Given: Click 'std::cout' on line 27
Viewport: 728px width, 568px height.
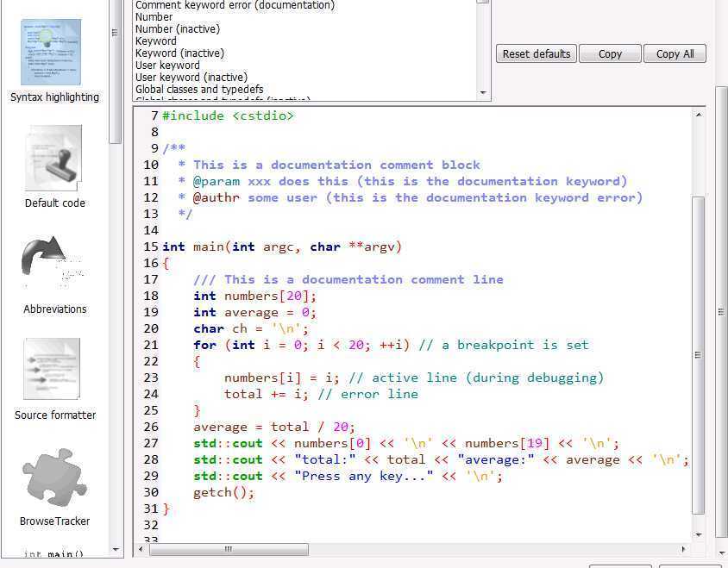Looking at the screenshot, I should pos(228,443).
